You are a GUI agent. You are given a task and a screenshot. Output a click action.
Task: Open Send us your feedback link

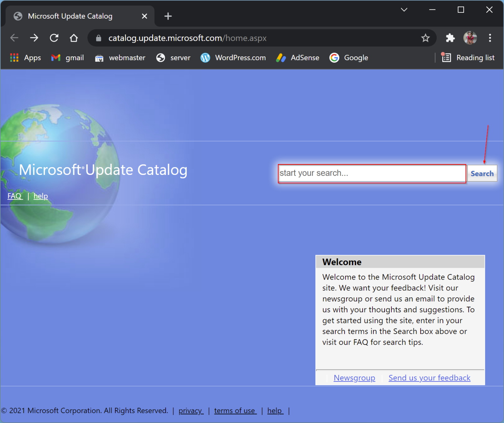coord(429,378)
